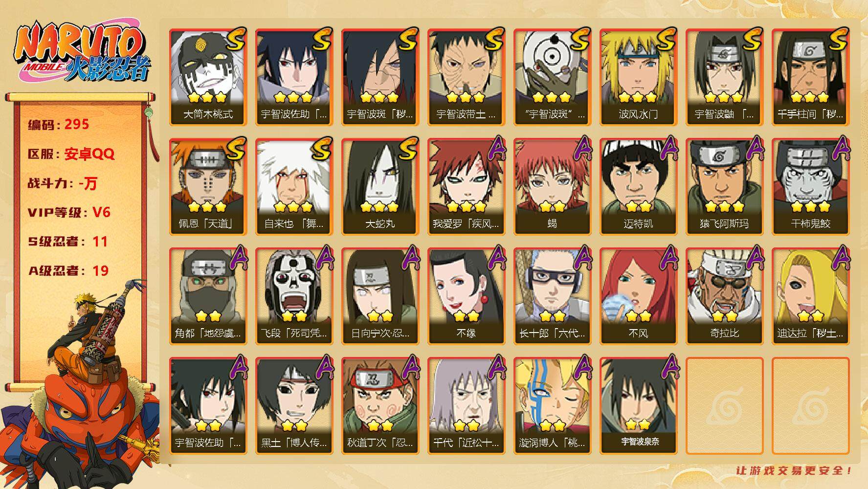Select the 不风 red-haired character card
The width and height of the screenshot is (868, 489).
[638, 296]
